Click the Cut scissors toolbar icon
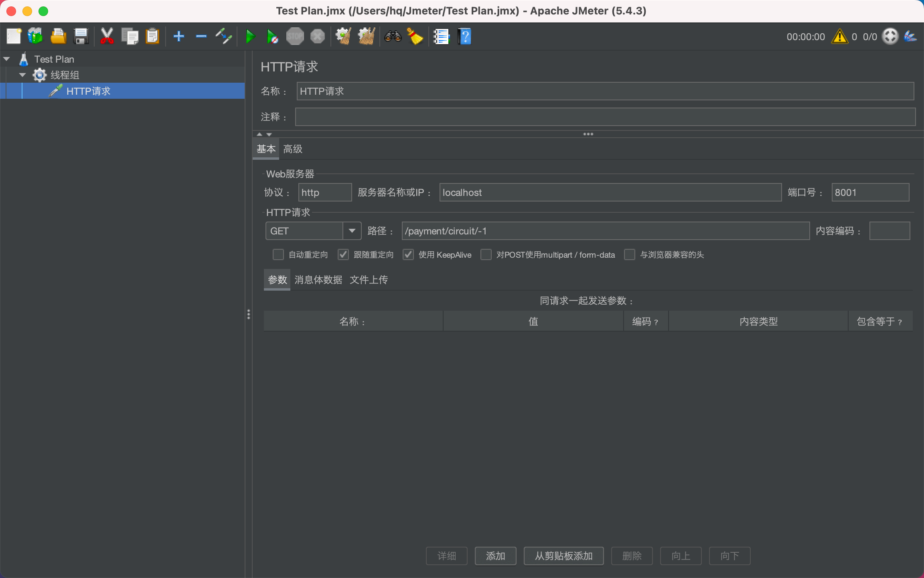 tap(107, 37)
